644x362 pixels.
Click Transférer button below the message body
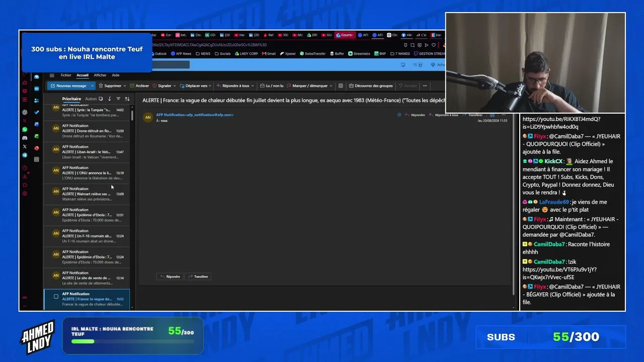point(198,277)
